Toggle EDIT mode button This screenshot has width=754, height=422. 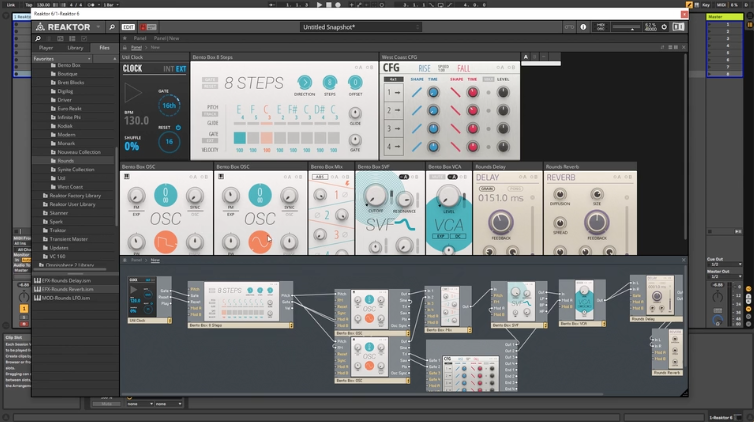click(128, 27)
